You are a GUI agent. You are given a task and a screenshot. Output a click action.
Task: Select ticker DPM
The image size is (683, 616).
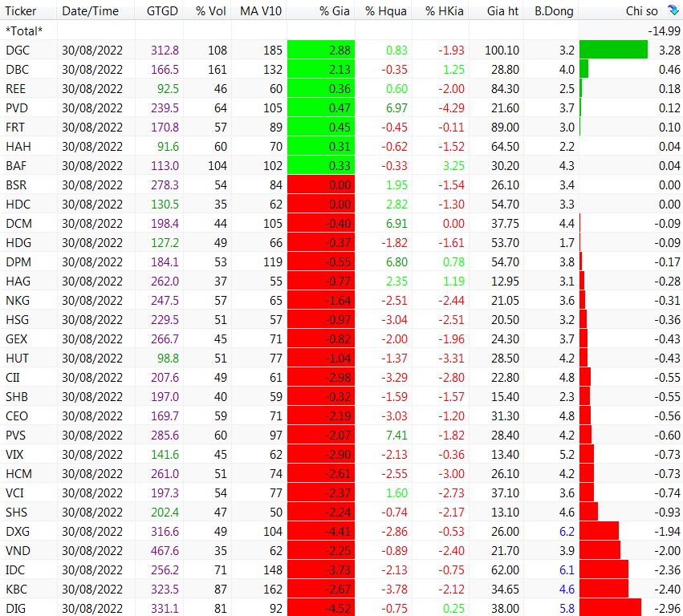click(18, 262)
